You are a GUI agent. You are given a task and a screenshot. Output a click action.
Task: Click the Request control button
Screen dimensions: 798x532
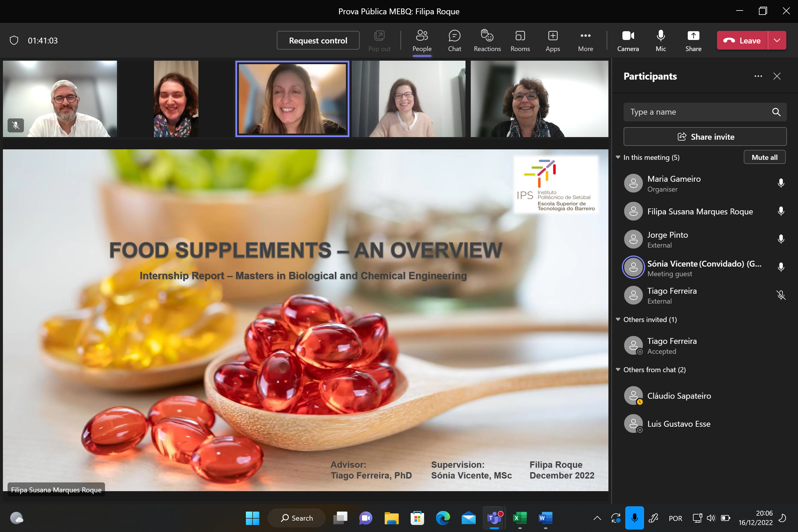318,40
